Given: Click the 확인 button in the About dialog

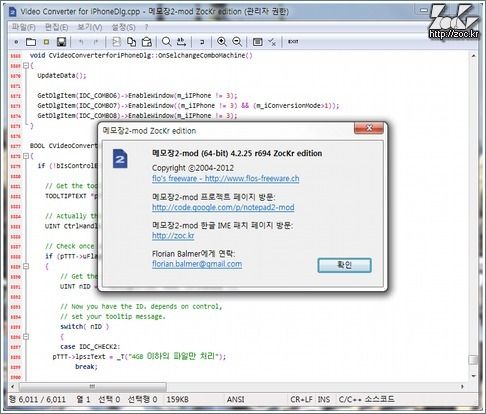Looking at the screenshot, I should pyautogui.click(x=344, y=265).
